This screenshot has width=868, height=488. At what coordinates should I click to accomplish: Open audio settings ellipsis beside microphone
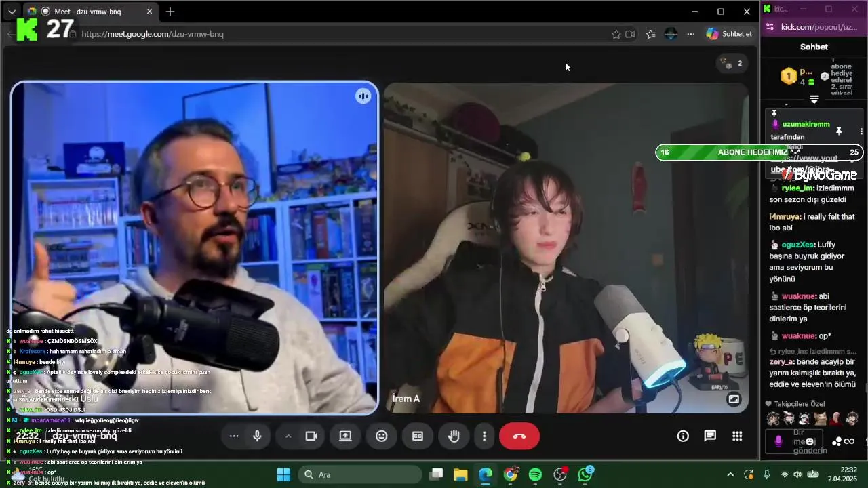point(234,436)
